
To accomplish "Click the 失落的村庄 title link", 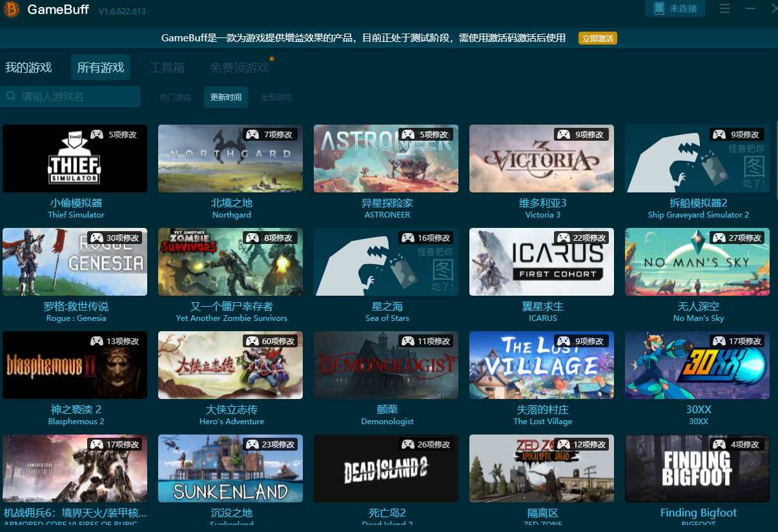I will pos(543,409).
